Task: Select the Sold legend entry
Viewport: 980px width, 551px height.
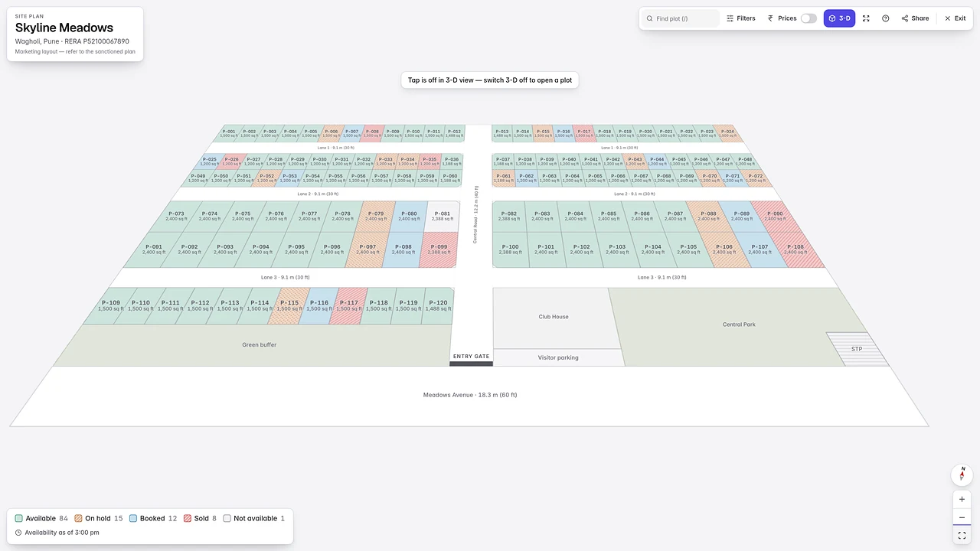Action: 200,518
